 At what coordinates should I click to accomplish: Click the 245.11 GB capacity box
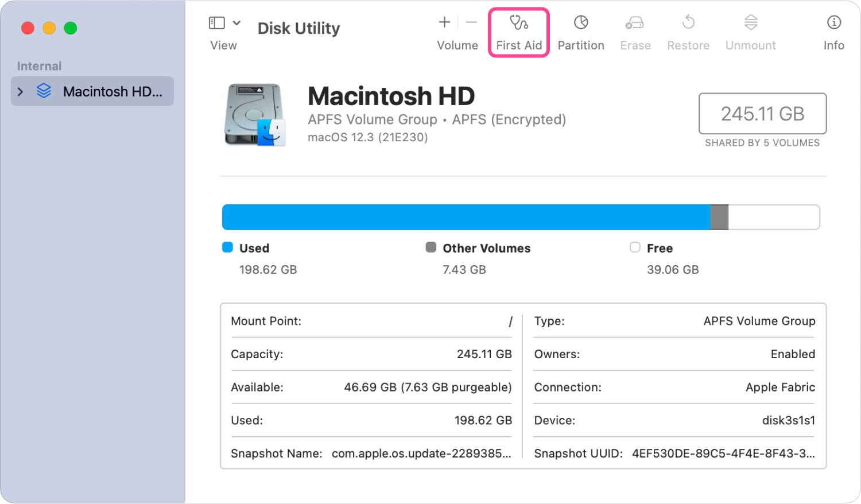[x=762, y=114]
